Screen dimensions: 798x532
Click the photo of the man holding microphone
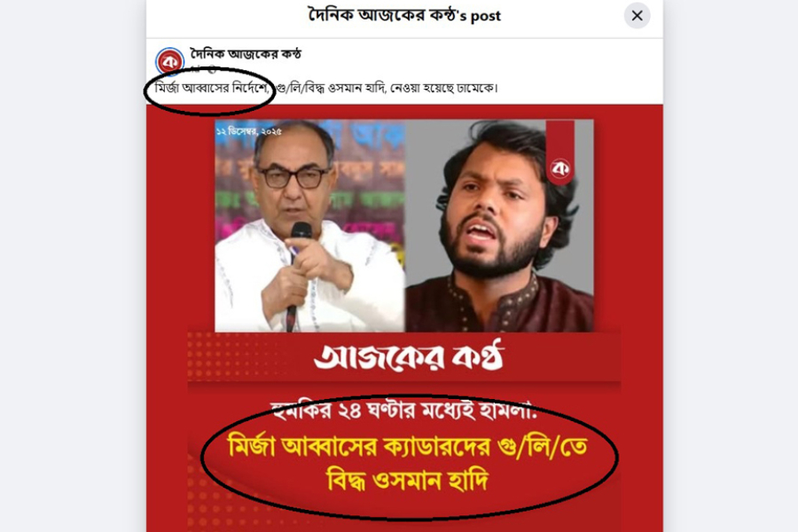pos(310,226)
